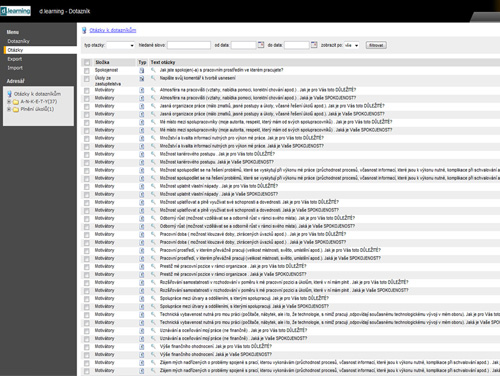Sort by the Složka column header
The image size is (500, 376).
point(102,62)
